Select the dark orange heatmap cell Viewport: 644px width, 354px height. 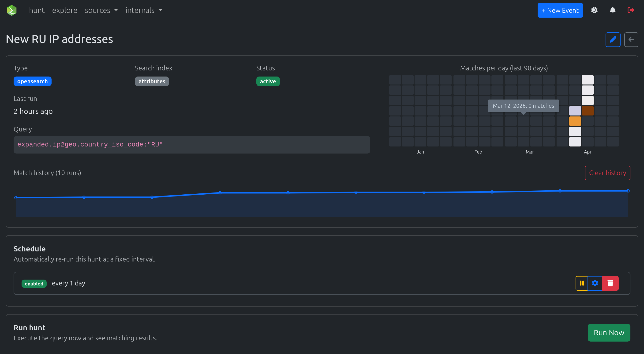coord(587,111)
